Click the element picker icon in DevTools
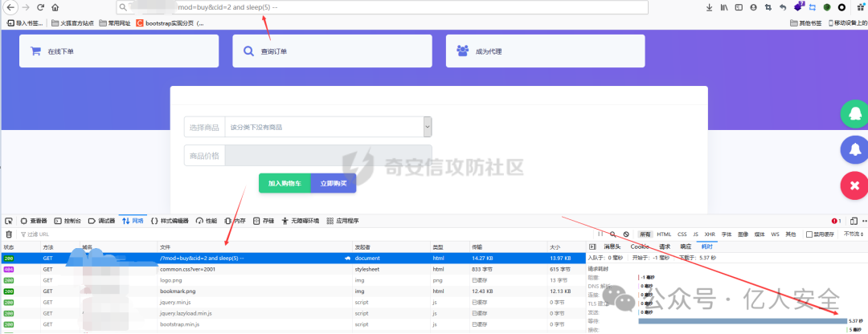 8,221
